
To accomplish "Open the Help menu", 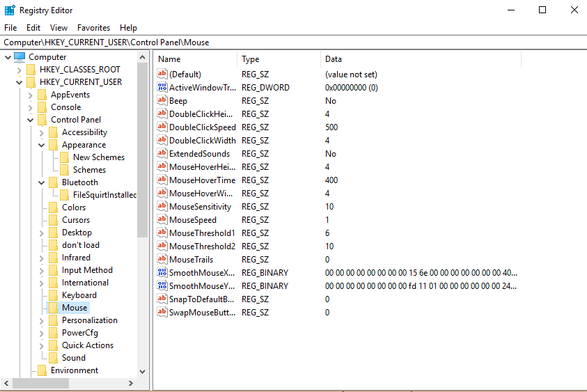I will [x=128, y=28].
